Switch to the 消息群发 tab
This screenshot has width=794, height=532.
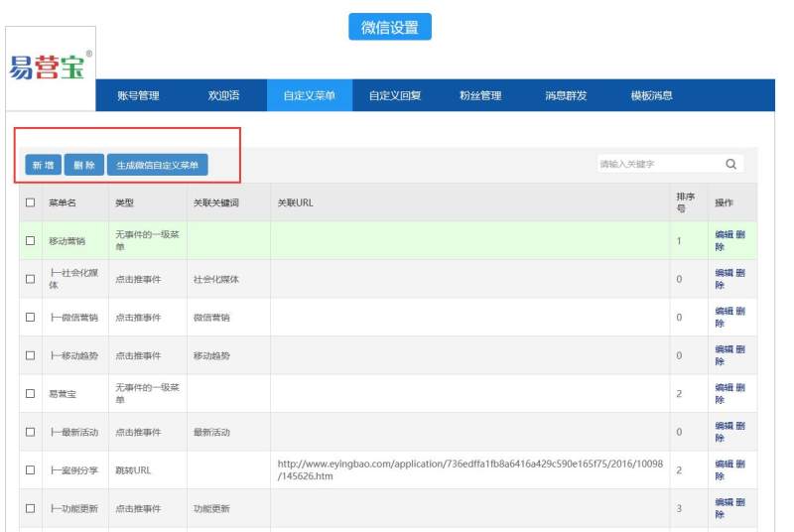(566, 96)
